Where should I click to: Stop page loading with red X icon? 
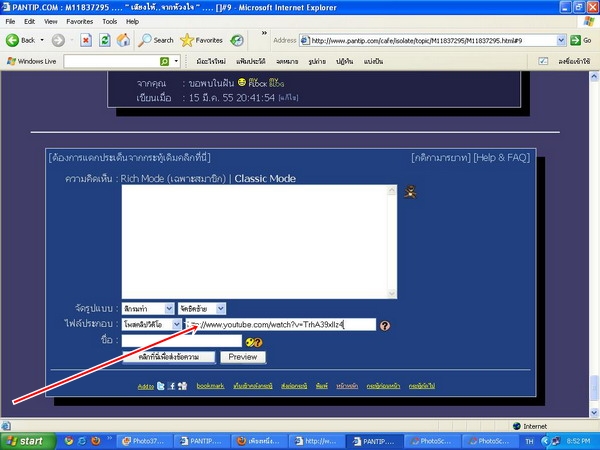coord(86,40)
